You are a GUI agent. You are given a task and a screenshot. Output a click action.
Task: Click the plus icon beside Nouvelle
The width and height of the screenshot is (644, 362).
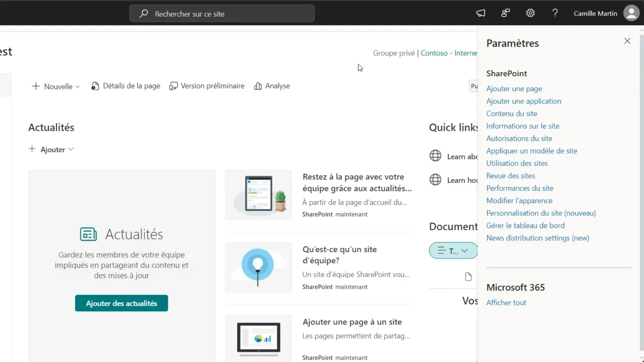tap(36, 86)
